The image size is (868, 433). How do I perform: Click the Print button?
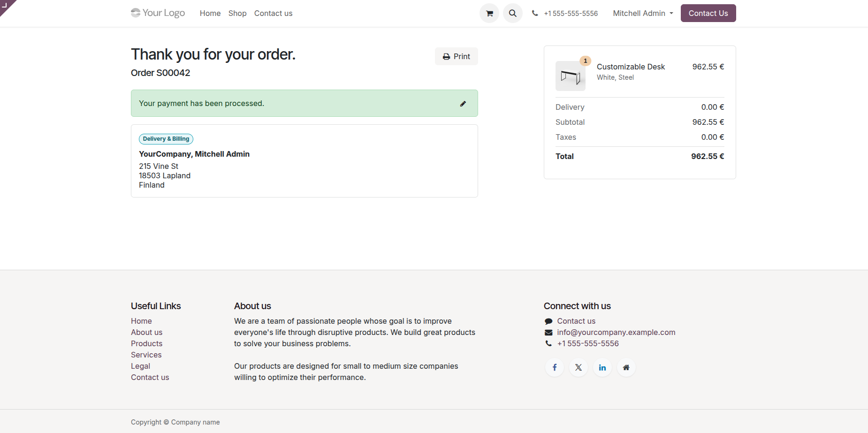point(456,56)
